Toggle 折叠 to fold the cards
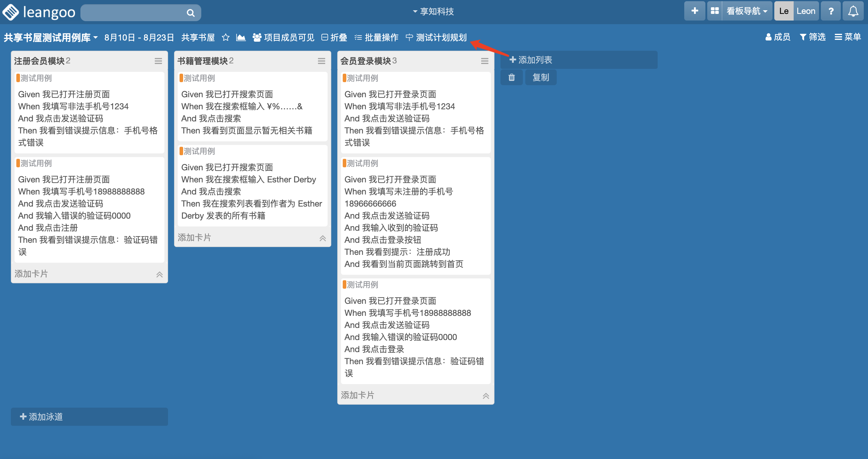This screenshot has width=868, height=459. click(x=334, y=37)
